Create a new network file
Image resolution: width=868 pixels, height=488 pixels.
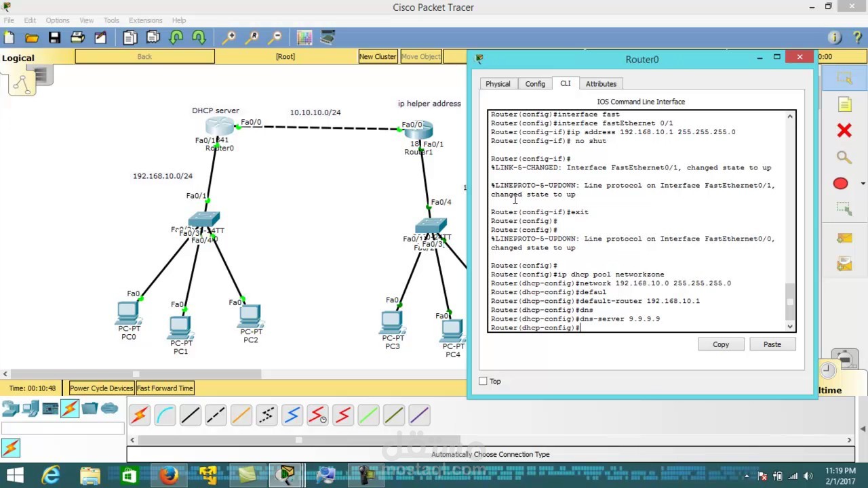pyautogui.click(x=9, y=37)
